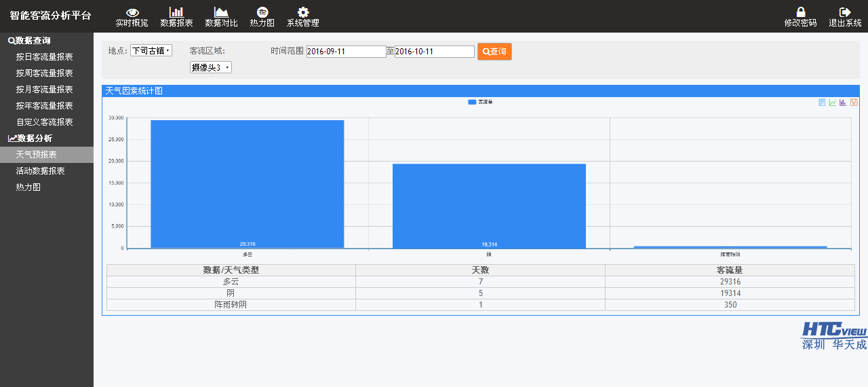Open 数据报表 from top navigation
Image resolution: width=868 pixels, height=387 pixels.
(x=176, y=17)
